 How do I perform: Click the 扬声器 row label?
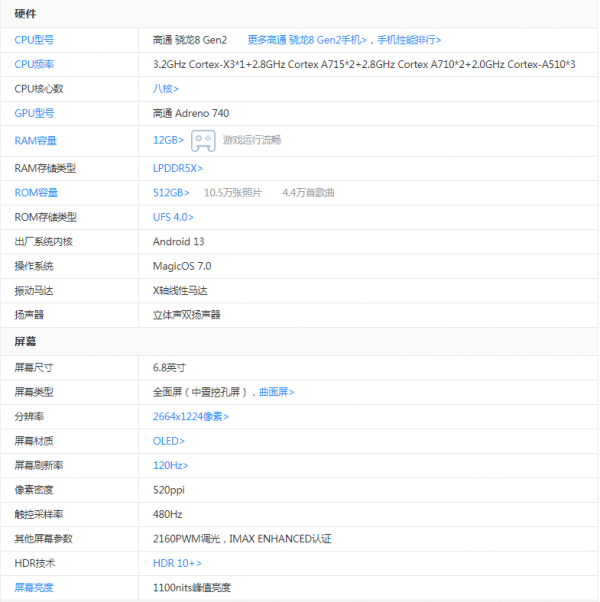point(29,315)
